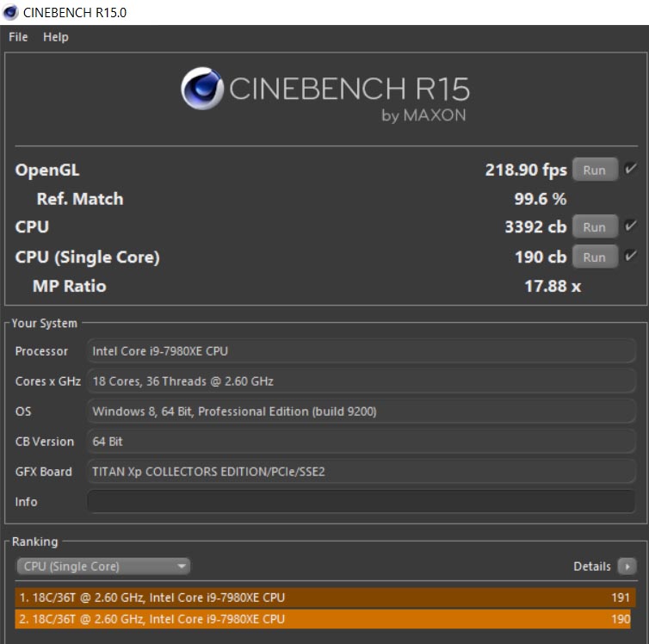Click the Details arrow button
Screen dimensions: 649x644
[627, 567]
